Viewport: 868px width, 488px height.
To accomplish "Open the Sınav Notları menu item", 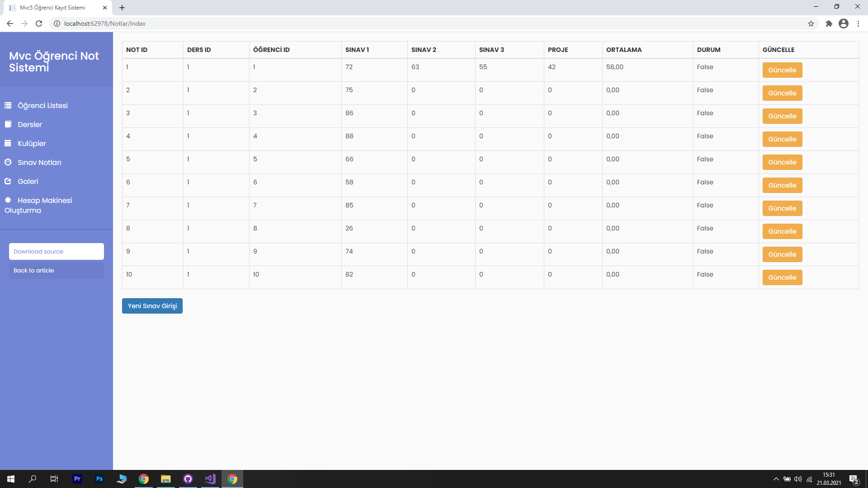I will pyautogui.click(x=57, y=162).
